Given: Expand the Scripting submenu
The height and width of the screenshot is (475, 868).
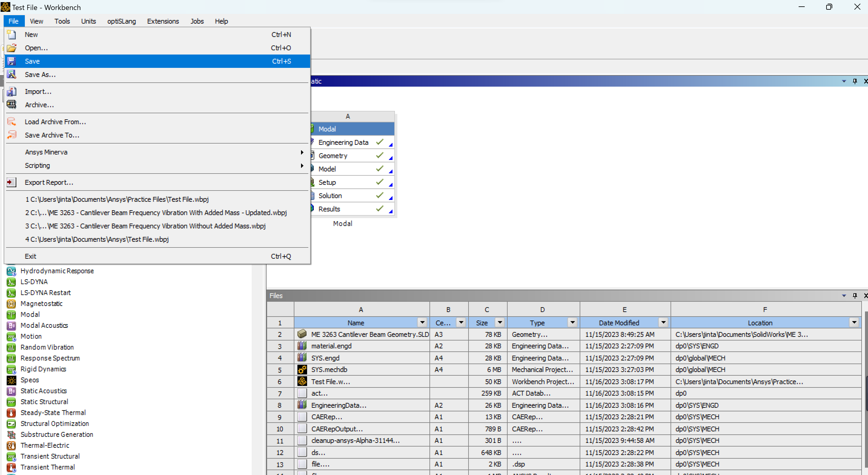Looking at the screenshot, I should pyautogui.click(x=157, y=165).
